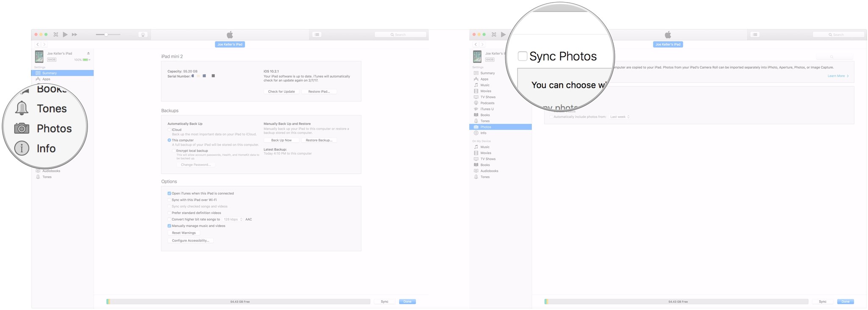Select the highlighted Photos item in the right sidebar
This screenshot has width=868, height=310.
(501, 127)
